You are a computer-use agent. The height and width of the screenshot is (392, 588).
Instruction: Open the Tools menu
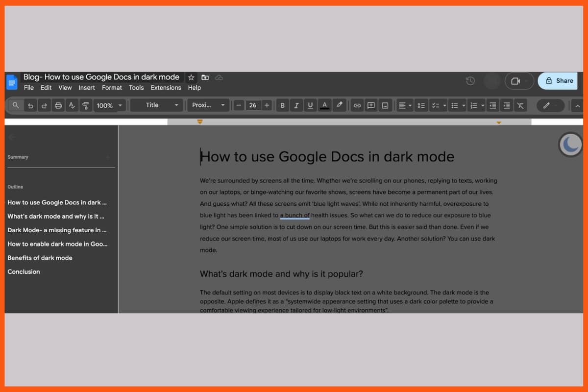(x=136, y=88)
